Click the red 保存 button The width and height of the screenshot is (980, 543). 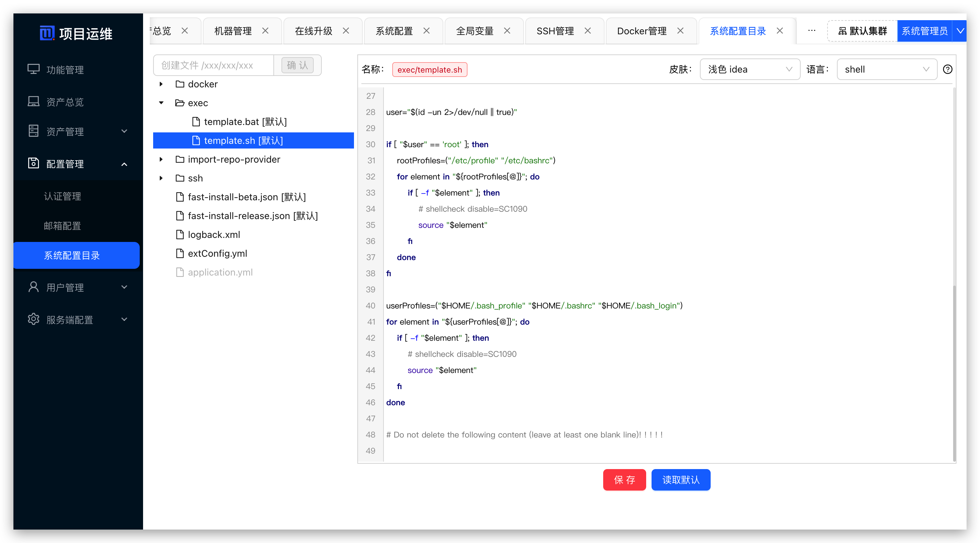(x=624, y=479)
